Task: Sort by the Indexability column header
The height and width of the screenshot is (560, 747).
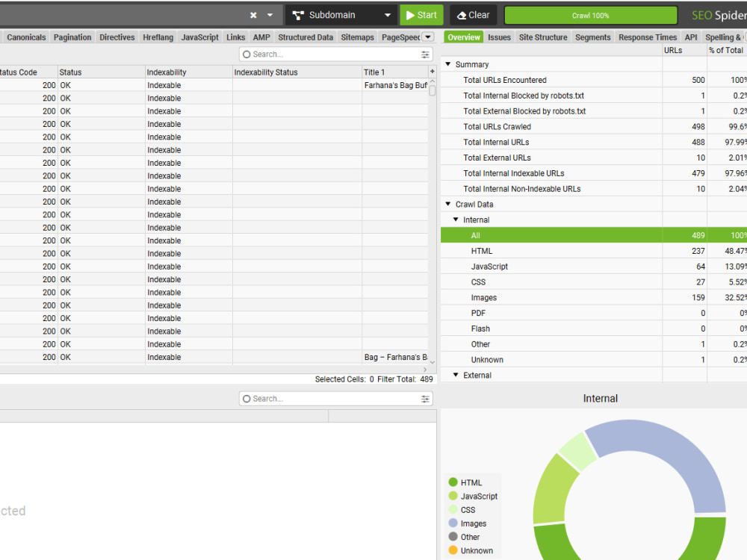Action: tap(189, 72)
